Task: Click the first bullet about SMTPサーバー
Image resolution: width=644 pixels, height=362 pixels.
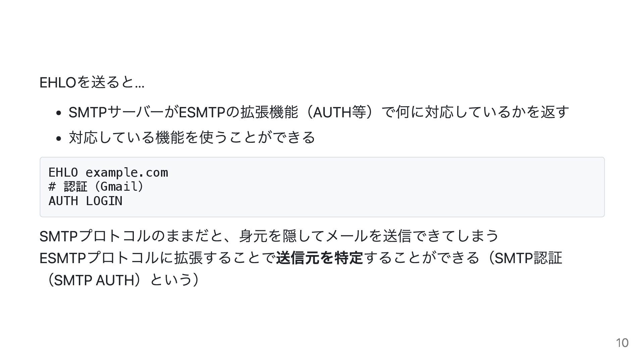Action: pos(319,112)
